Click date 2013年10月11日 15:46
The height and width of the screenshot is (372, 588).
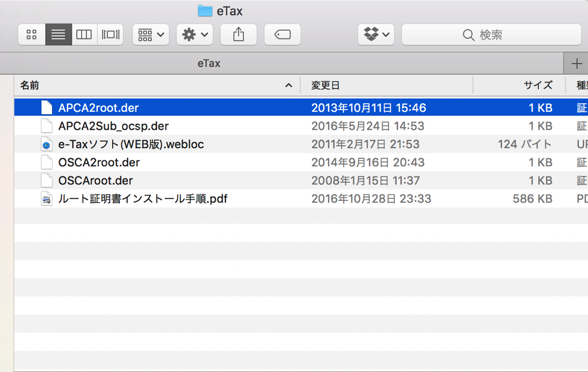(369, 108)
